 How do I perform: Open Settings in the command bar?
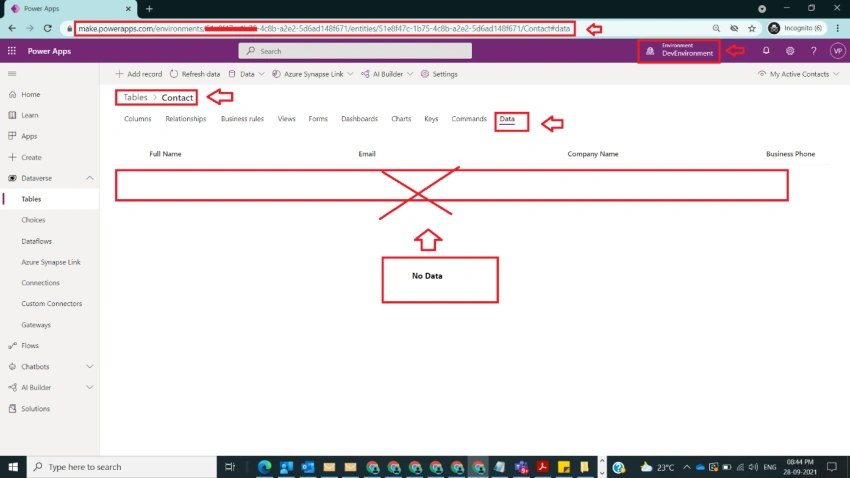pos(439,74)
